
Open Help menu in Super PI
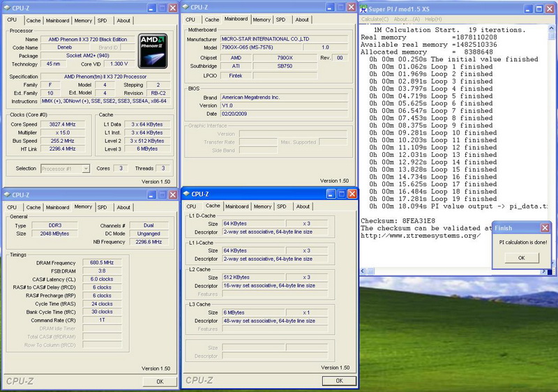[x=433, y=19]
